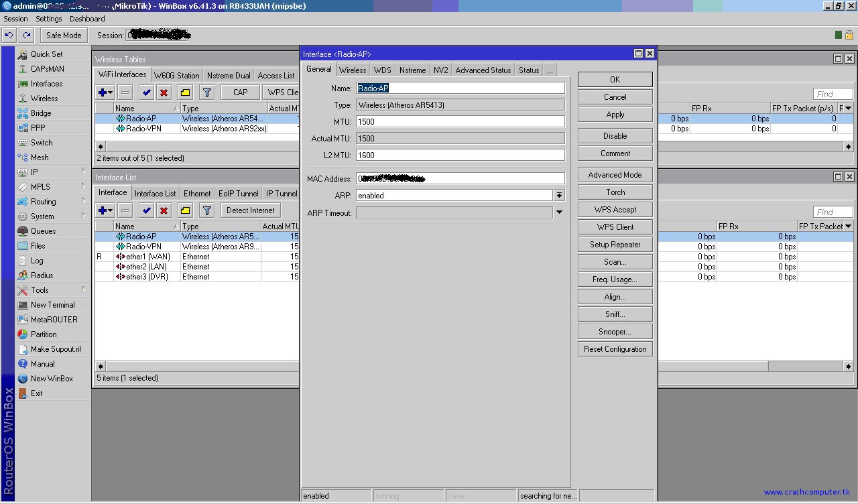Click the Reset Configuration button

coord(615,349)
